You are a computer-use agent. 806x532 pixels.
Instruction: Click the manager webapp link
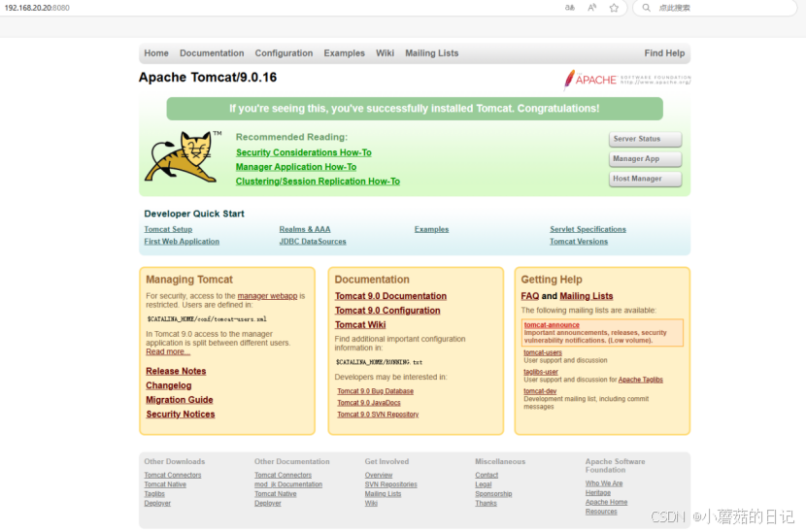click(x=267, y=296)
